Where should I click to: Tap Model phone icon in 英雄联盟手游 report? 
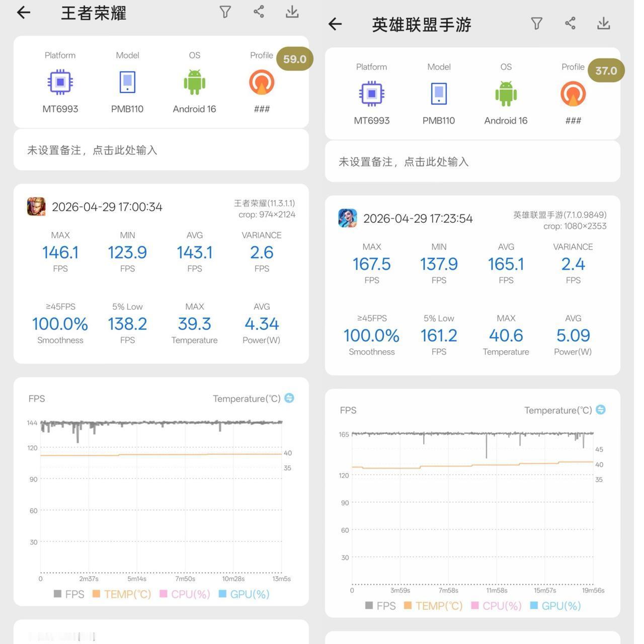[439, 94]
